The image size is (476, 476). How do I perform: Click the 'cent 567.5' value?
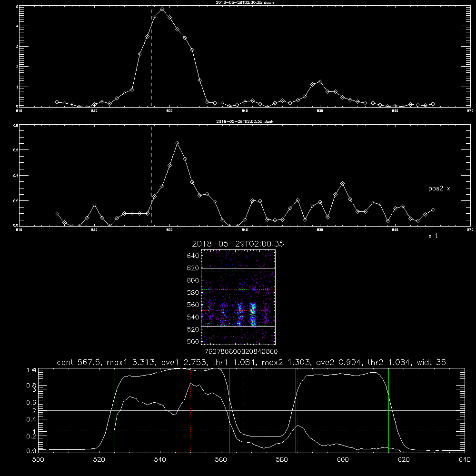[80, 362]
